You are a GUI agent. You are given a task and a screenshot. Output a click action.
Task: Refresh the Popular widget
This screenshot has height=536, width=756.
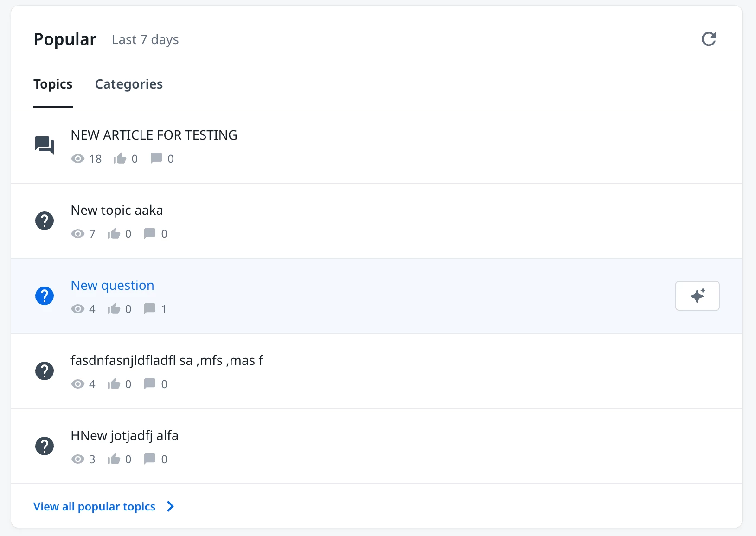[708, 39]
